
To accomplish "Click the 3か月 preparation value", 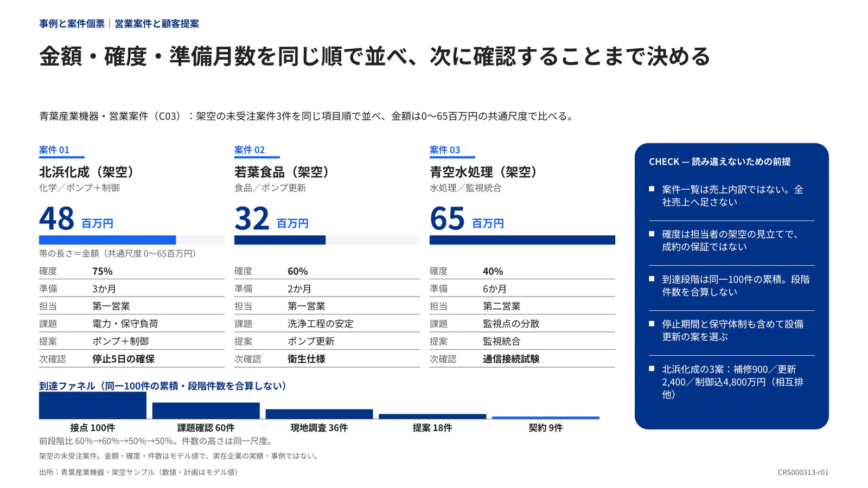I will 104,289.
